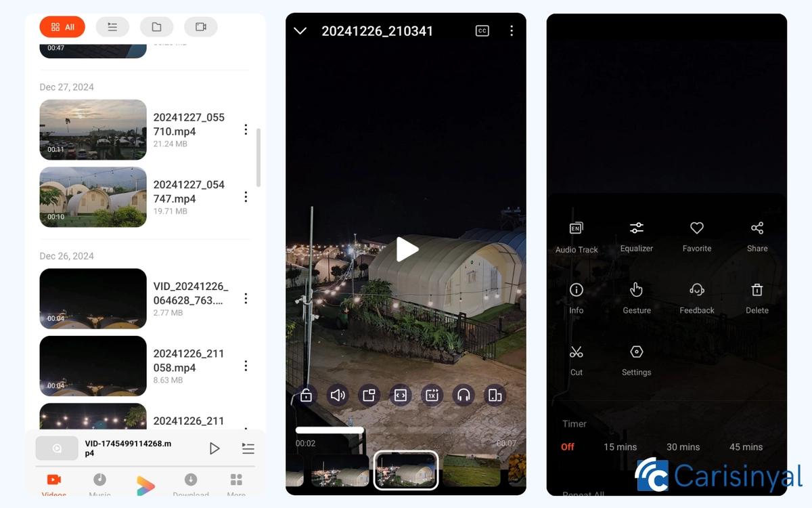This screenshot has height=508, width=812.
Task: Enable background audio headphone mode
Action: 464,395
